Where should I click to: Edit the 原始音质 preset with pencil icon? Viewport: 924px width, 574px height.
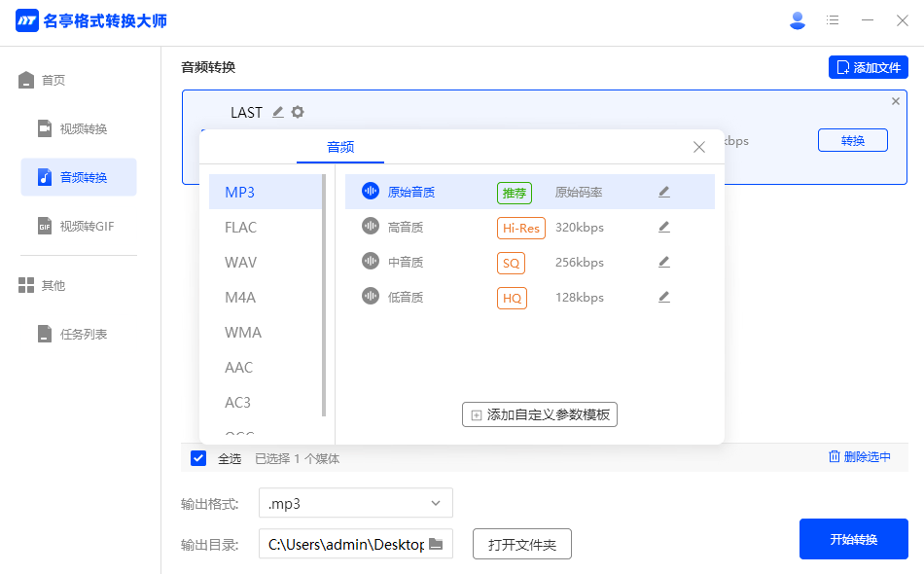(664, 193)
